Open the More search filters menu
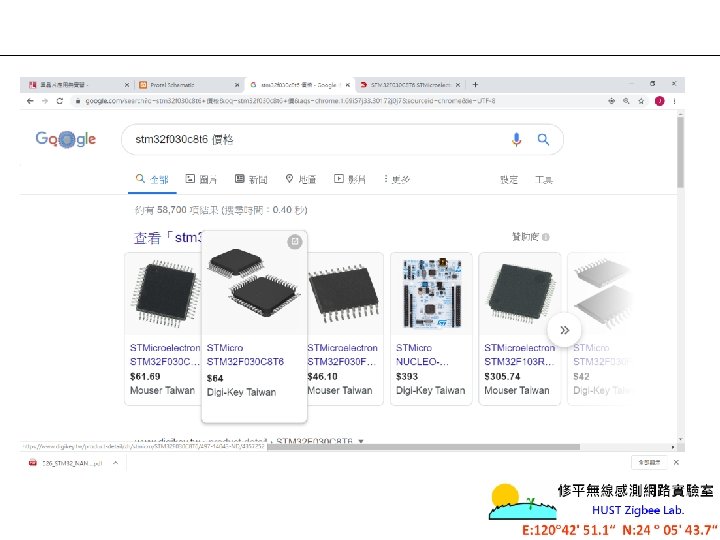This screenshot has width=720, height=540. [396, 179]
